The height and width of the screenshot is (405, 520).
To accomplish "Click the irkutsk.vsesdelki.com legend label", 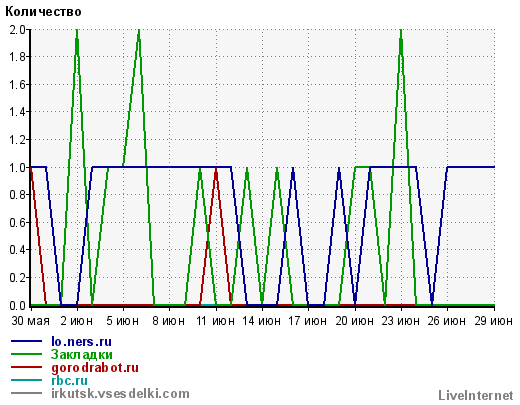I will 120,393.
